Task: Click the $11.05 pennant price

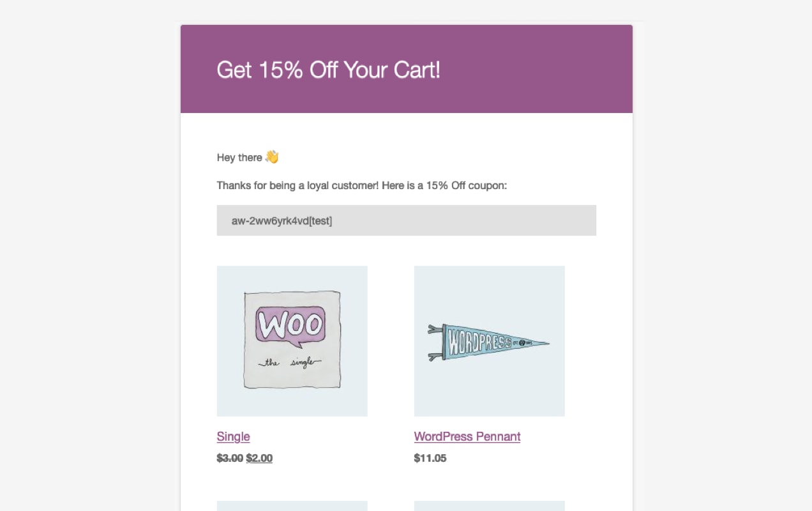Action: click(430, 458)
